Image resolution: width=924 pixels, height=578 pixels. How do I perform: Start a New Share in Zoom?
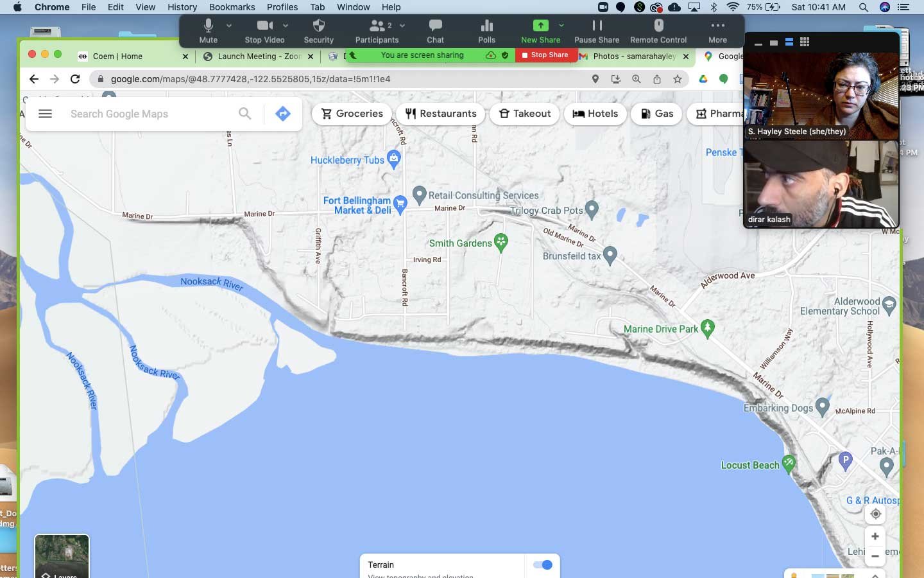click(540, 31)
